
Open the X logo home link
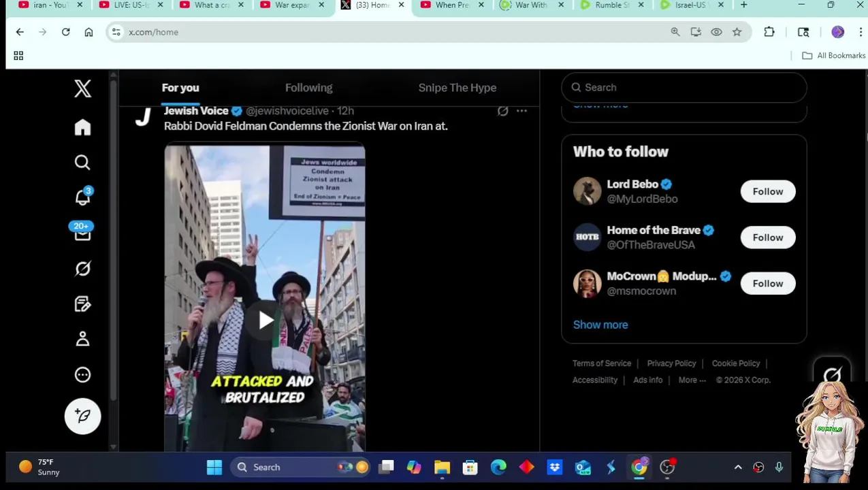(x=82, y=88)
